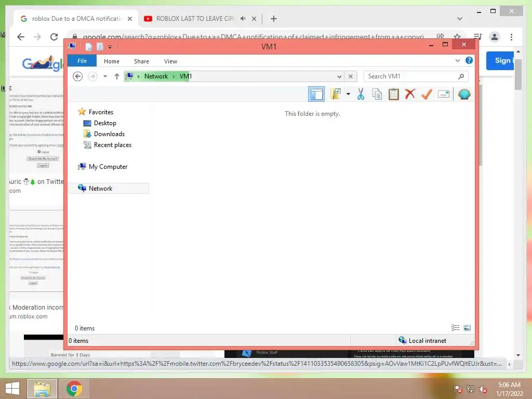The width and height of the screenshot is (532, 399).
Task: Open File Explorer from the taskbar
Action: tap(42, 389)
